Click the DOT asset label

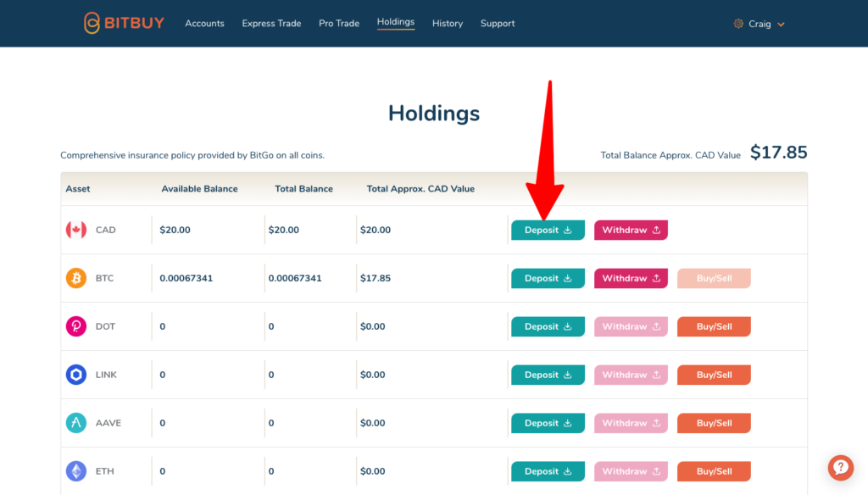point(105,326)
